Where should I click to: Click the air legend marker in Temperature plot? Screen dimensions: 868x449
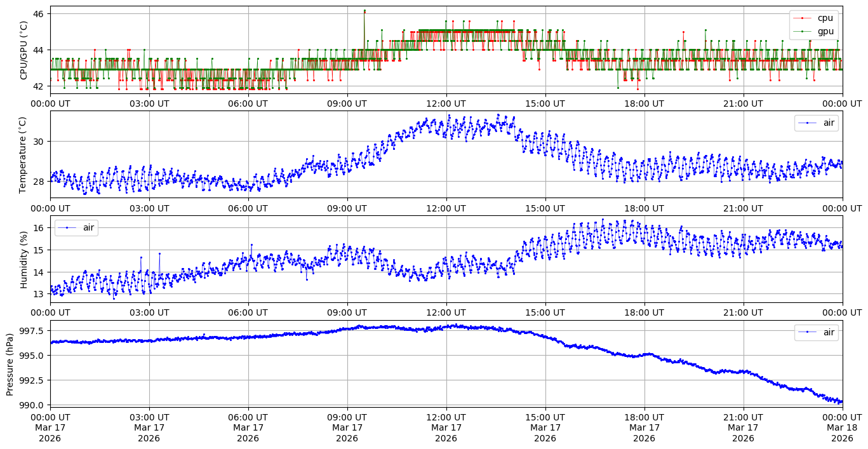tap(808, 123)
